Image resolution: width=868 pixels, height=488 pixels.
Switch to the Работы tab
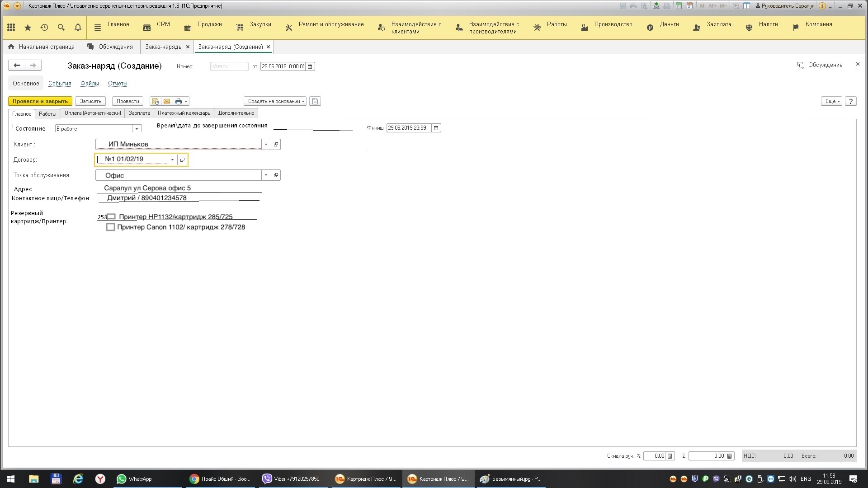click(47, 113)
